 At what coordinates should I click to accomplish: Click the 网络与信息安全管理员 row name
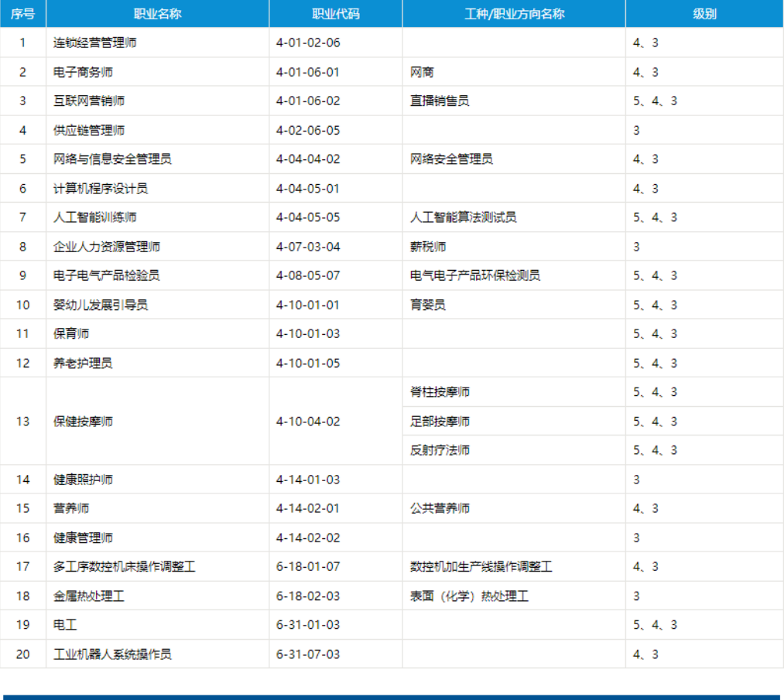(x=112, y=159)
